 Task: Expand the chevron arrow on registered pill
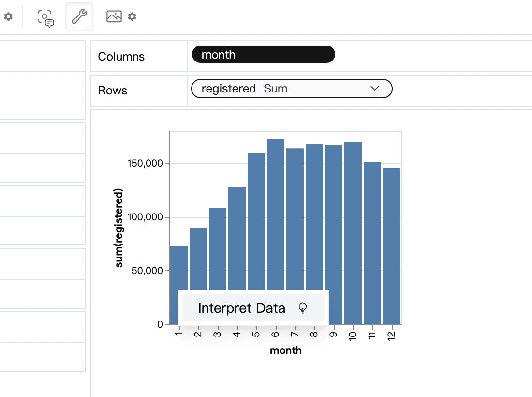(x=374, y=89)
